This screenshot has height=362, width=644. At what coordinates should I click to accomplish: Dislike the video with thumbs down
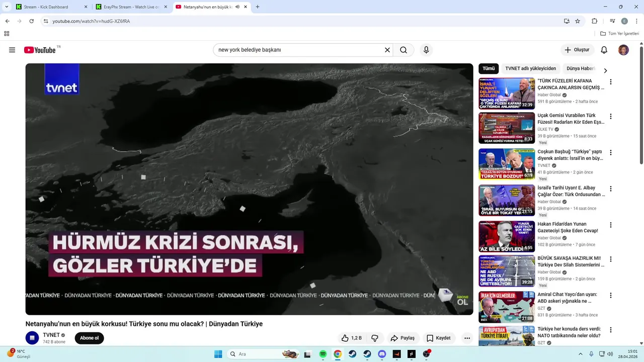(x=375, y=338)
